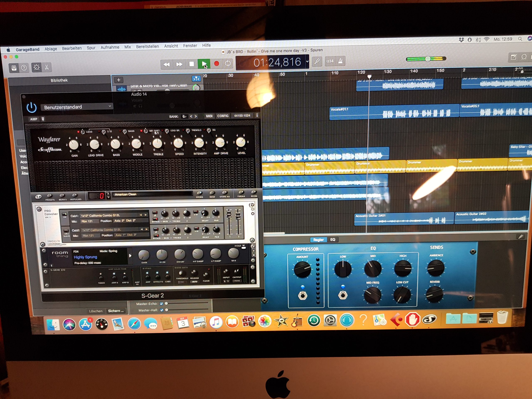Open the Benutzerstandard preset dropdown

(77, 107)
